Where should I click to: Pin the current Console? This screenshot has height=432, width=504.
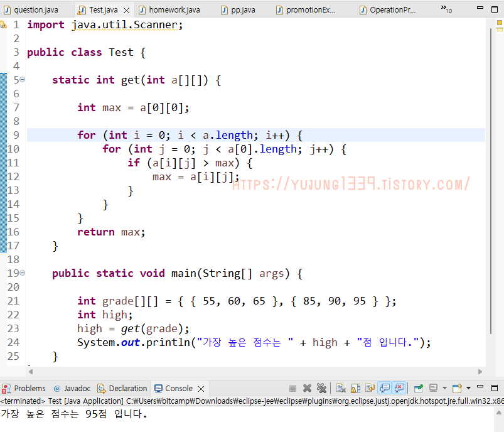coord(418,389)
